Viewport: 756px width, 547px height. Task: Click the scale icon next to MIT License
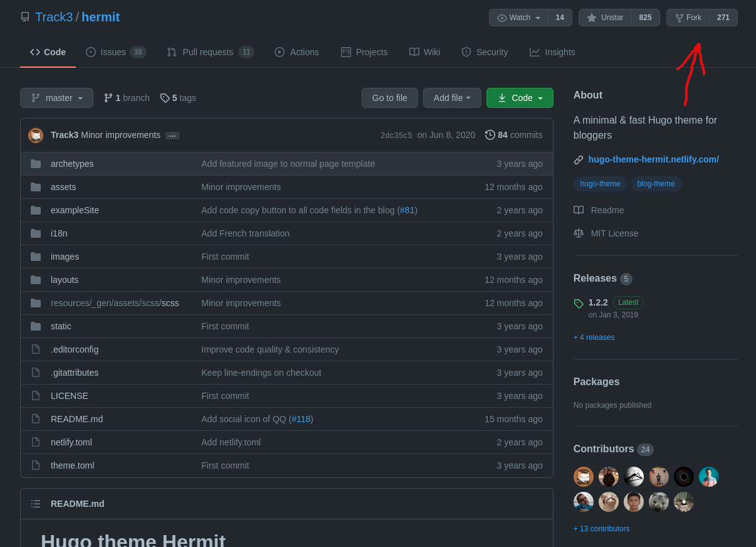tap(579, 233)
